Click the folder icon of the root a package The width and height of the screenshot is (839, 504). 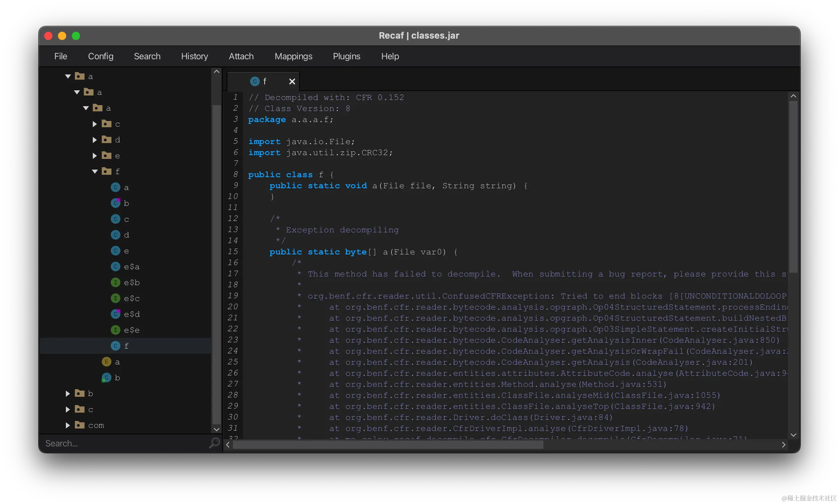[x=80, y=76]
